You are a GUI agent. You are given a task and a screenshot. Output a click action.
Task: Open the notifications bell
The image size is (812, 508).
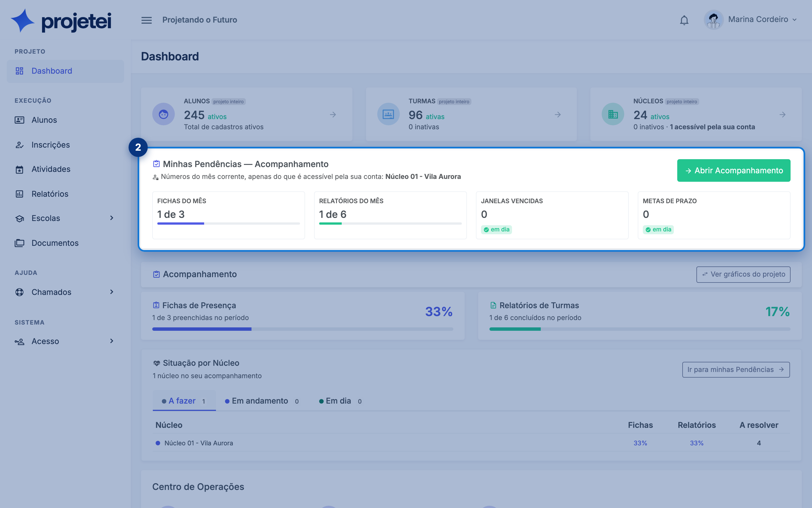click(684, 20)
